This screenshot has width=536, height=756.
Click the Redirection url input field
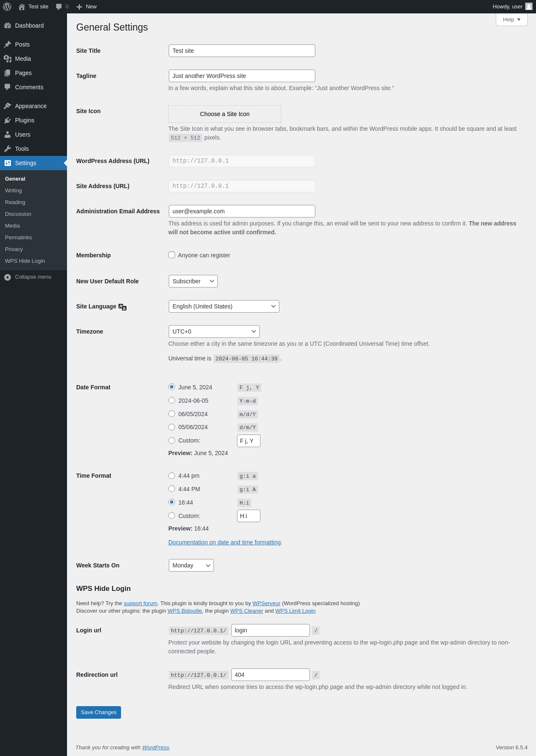(271, 675)
